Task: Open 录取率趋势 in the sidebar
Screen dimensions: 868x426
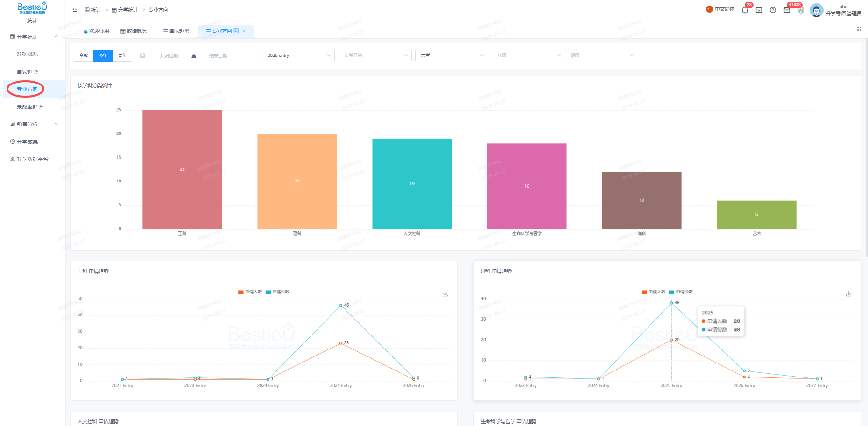Action: click(x=30, y=107)
